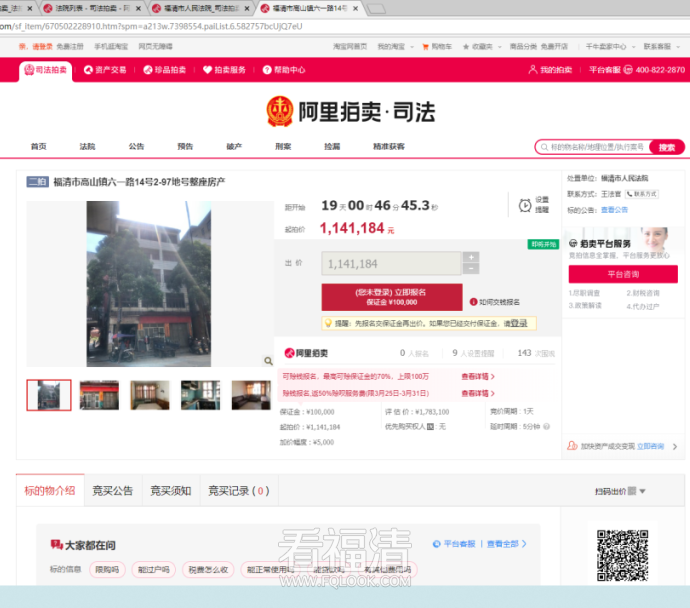Open the 查看公告 link
The height and width of the screenshot is (608, 690).
[614, 210]
